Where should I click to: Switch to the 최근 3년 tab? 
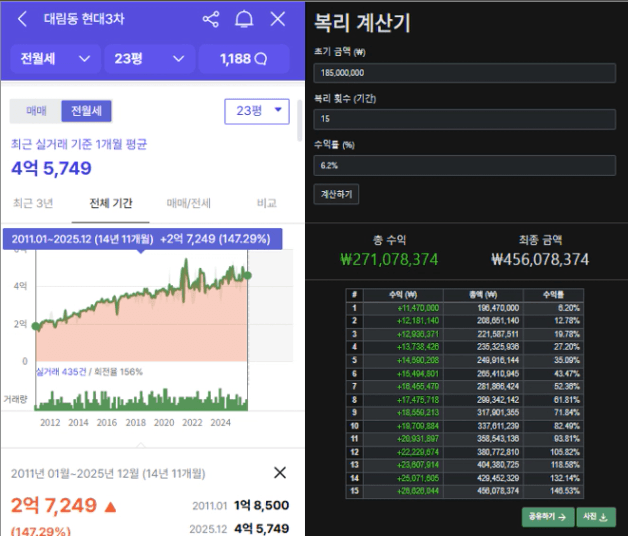34,203
